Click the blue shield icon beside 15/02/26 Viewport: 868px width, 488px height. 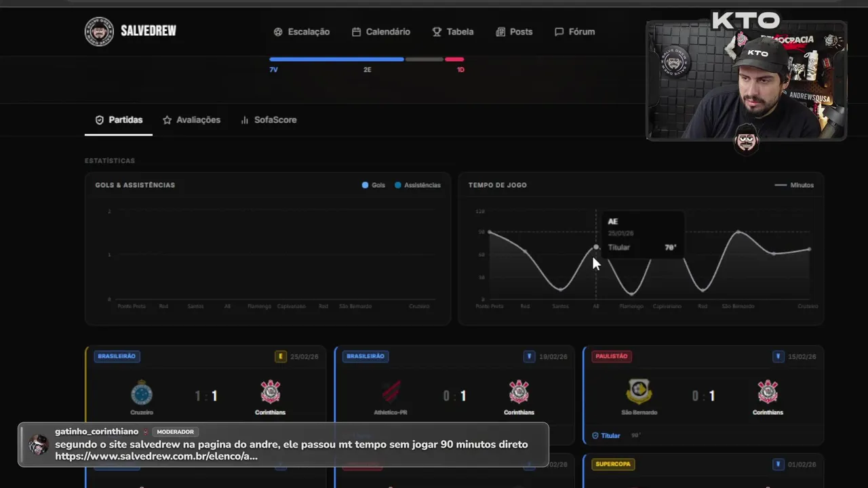[778, 356]
